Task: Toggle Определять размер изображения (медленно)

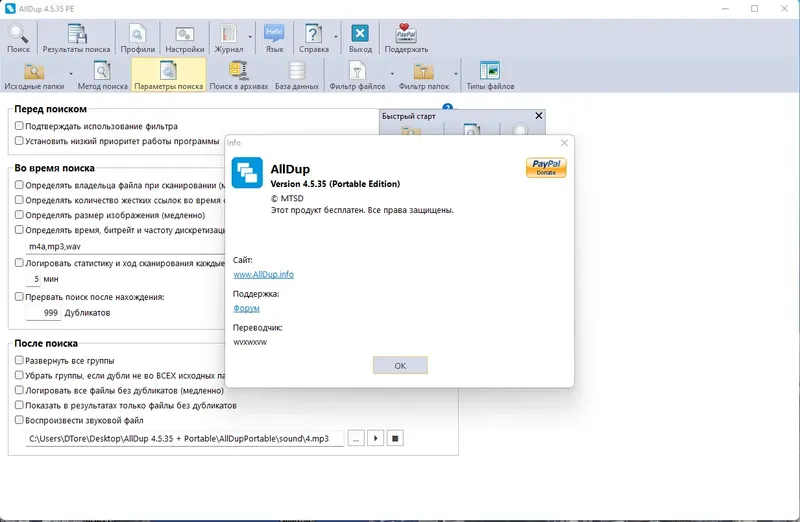Action: (19, 215)
